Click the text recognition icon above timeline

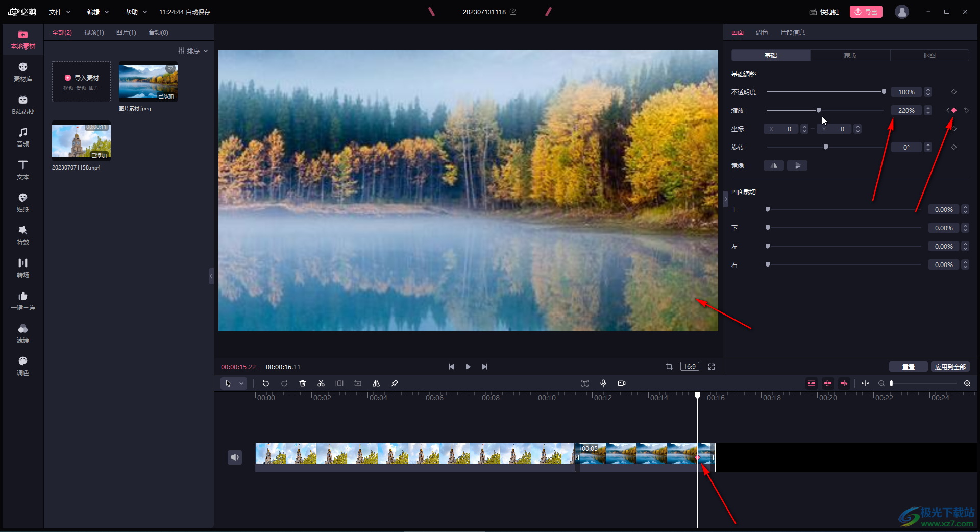pyautogui.click(x=585, y=383)
